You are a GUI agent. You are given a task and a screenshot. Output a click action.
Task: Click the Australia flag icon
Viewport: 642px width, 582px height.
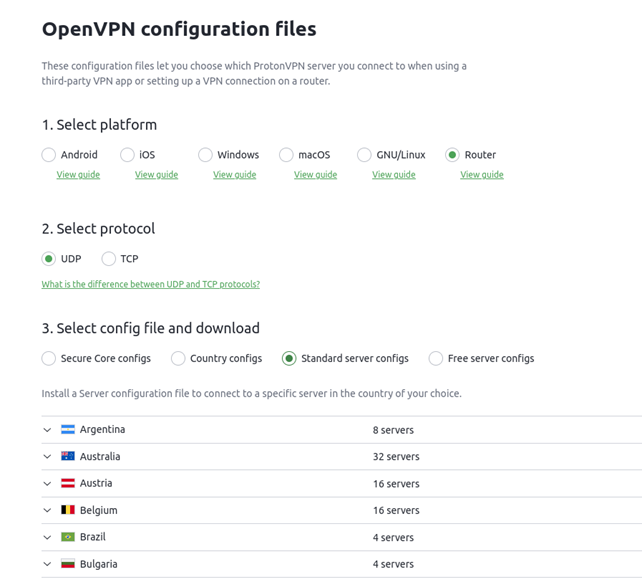(x=68, y=456)
